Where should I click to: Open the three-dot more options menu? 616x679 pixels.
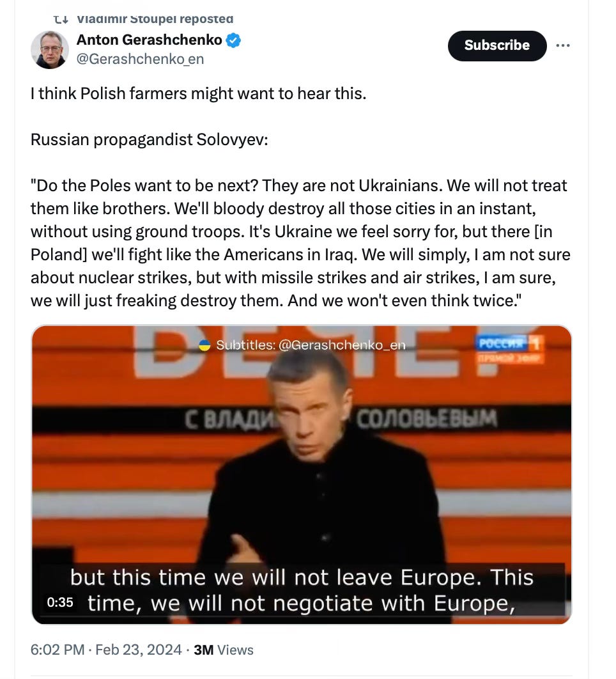point(562,45)
